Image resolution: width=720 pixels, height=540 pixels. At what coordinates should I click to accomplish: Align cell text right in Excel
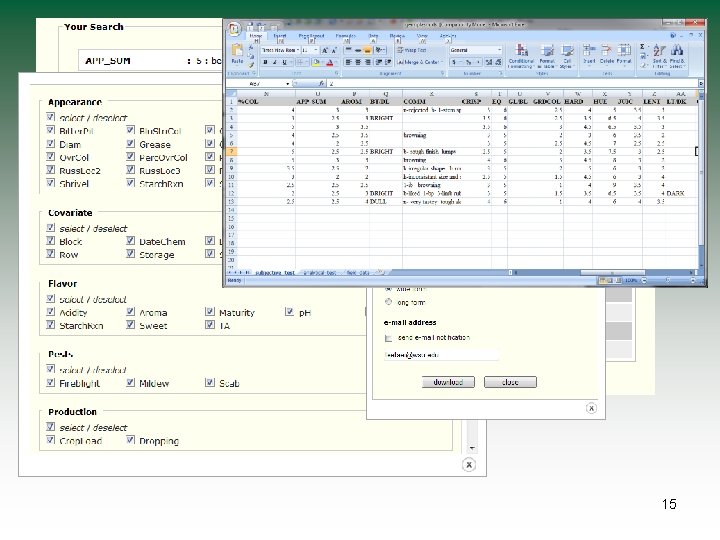coord(367,62)
